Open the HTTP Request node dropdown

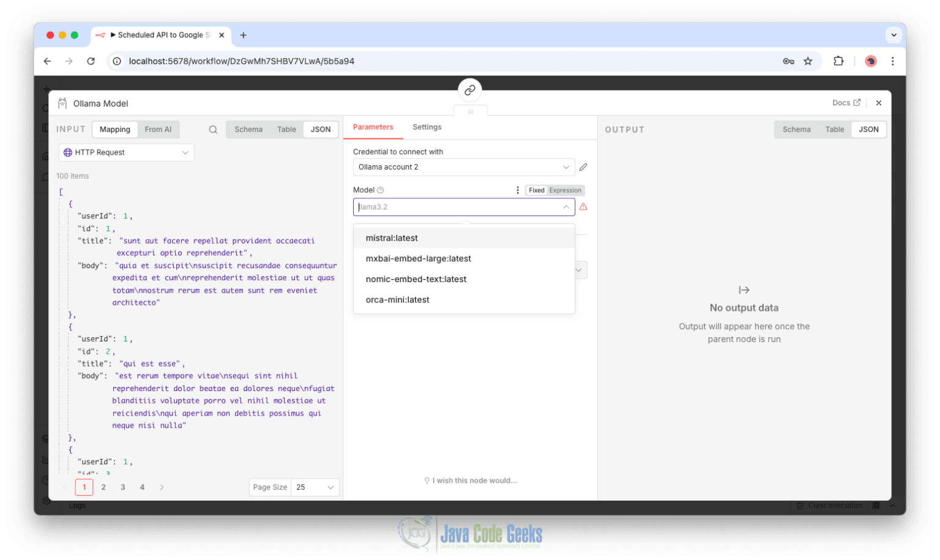pos(127,152)
